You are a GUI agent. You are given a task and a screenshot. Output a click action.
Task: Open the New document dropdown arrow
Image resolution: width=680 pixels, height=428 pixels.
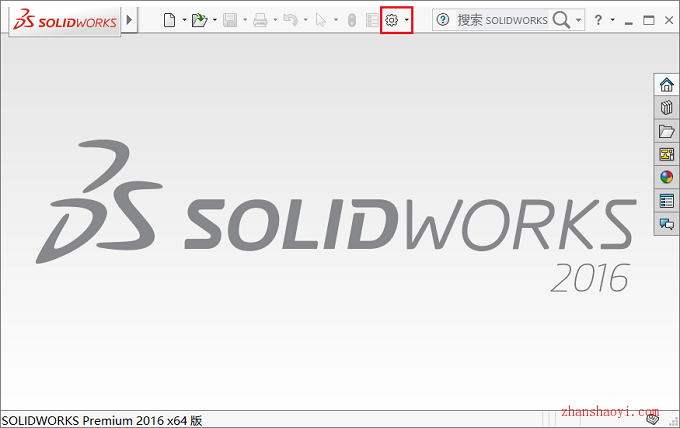pos(184,20)
